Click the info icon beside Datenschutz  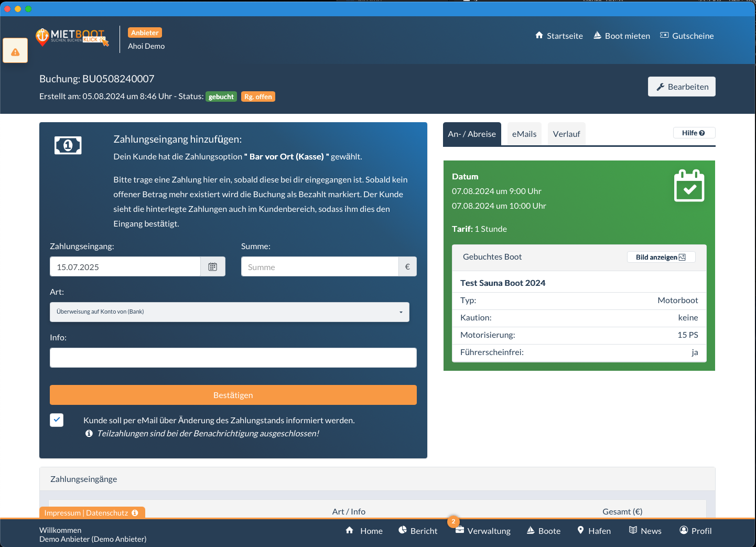[135, 513]
